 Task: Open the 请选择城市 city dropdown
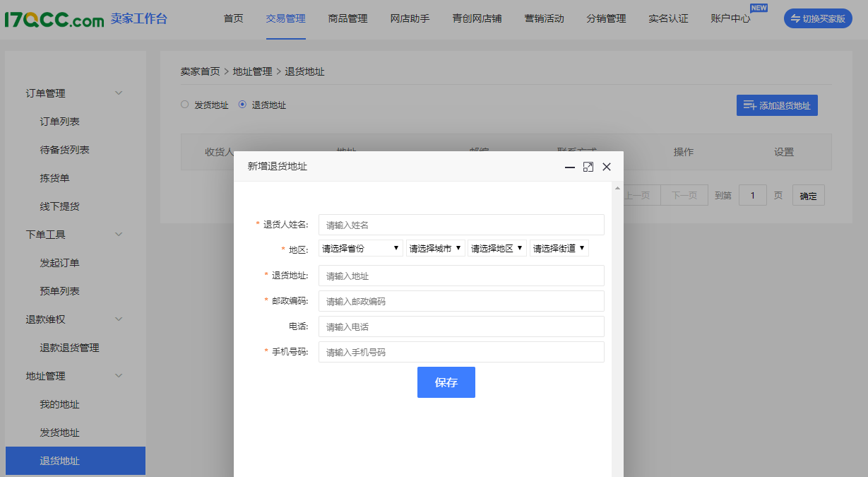click(435, 249)
